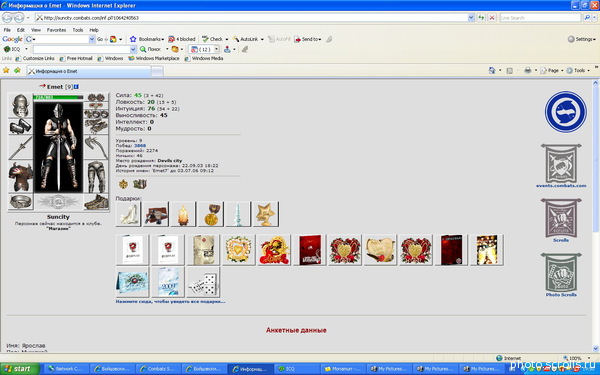Click the browser Back button
Screen dimensions: 600x375
(x=7, y=18)
